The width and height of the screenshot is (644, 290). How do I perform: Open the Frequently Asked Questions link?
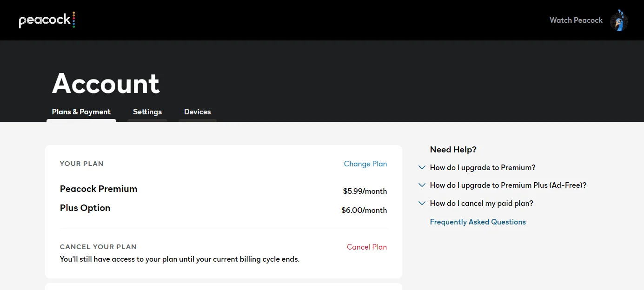coord(478,222)
